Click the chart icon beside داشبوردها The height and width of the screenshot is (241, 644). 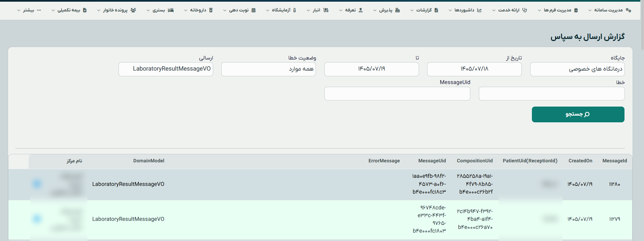pos(479,10)
